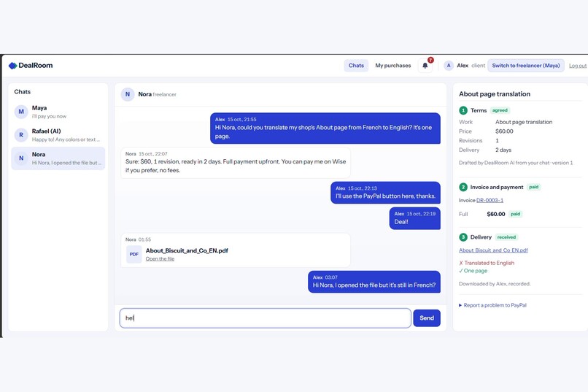Click Maya's avatar in the chat list
The width and height of the screenshot is (588, 392).
click(21, 112)
